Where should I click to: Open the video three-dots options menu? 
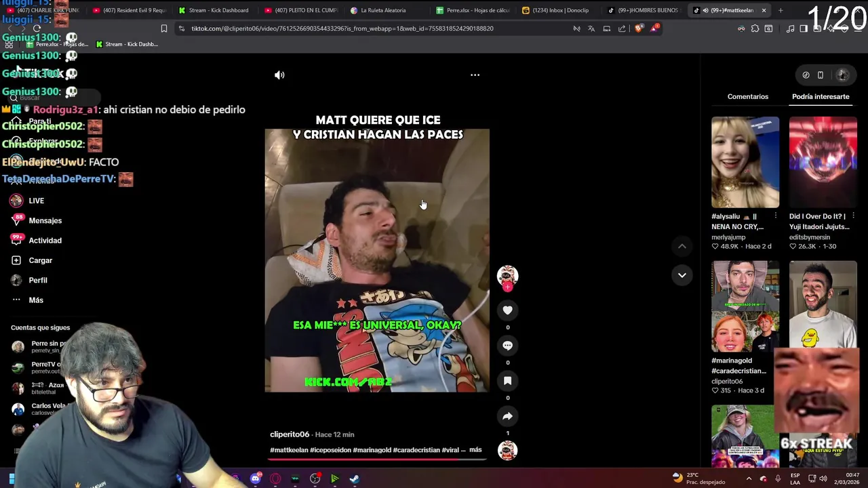(475, 75)
